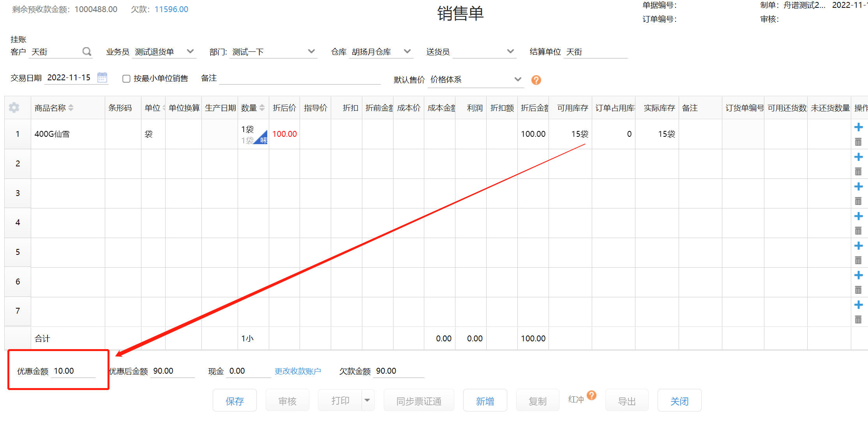Delete row 4 with trash icon

click(858, 231)
